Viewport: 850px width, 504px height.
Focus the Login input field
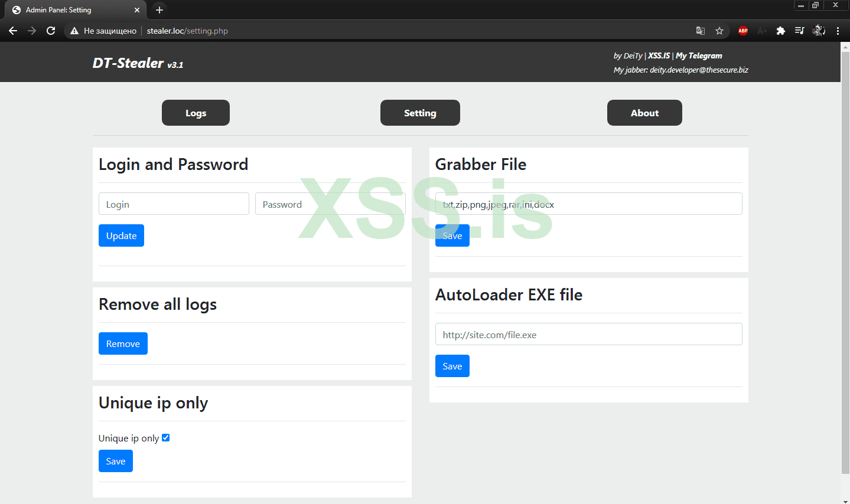174,204
